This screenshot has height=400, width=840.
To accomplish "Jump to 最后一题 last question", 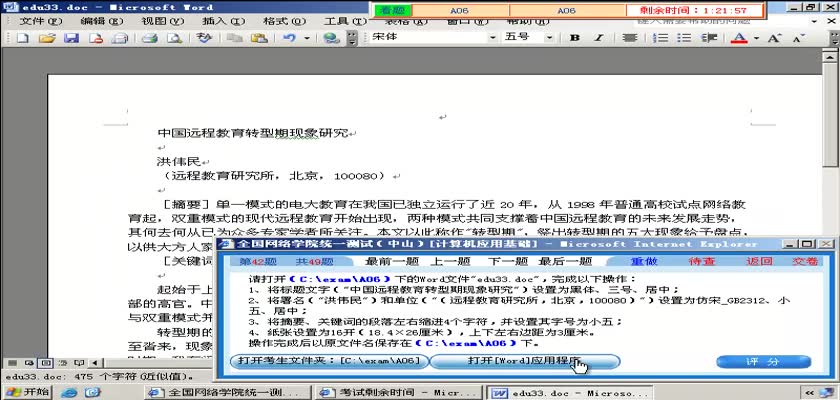I will click(565, 261).
